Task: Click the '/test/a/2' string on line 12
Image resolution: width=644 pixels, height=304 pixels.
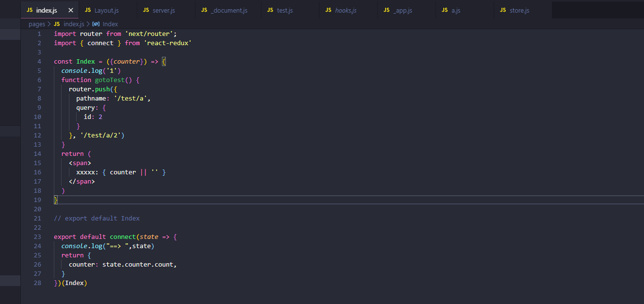Action: (100, 135)
